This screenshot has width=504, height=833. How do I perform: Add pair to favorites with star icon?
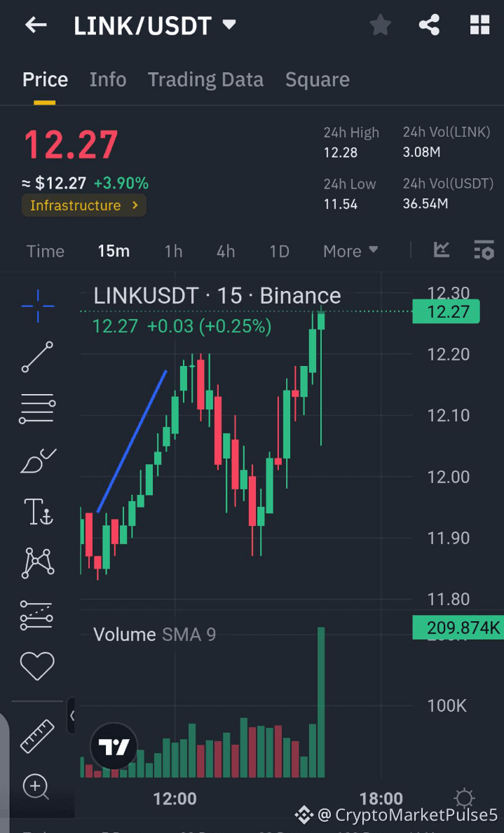click(x=380, y=25)
